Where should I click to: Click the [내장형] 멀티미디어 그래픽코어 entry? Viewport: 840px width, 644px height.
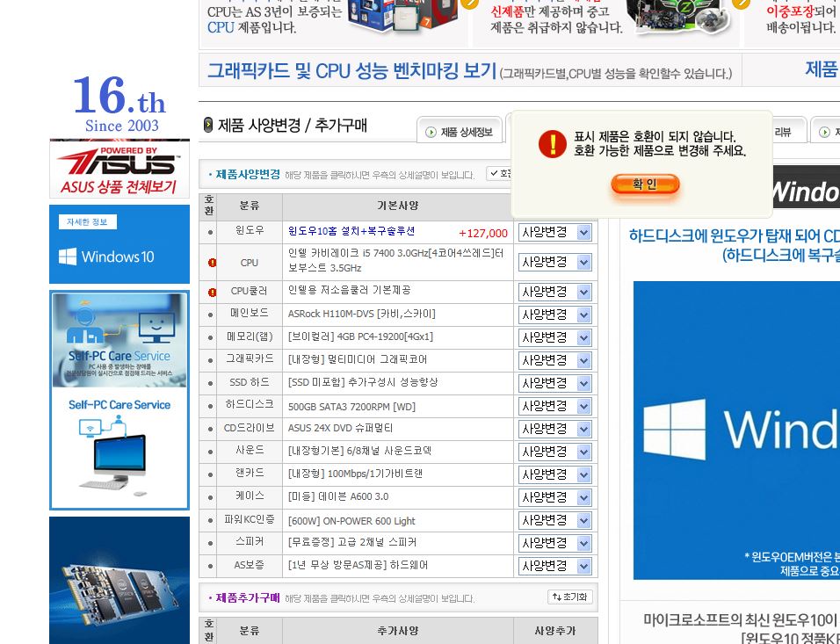click(358, 359)
